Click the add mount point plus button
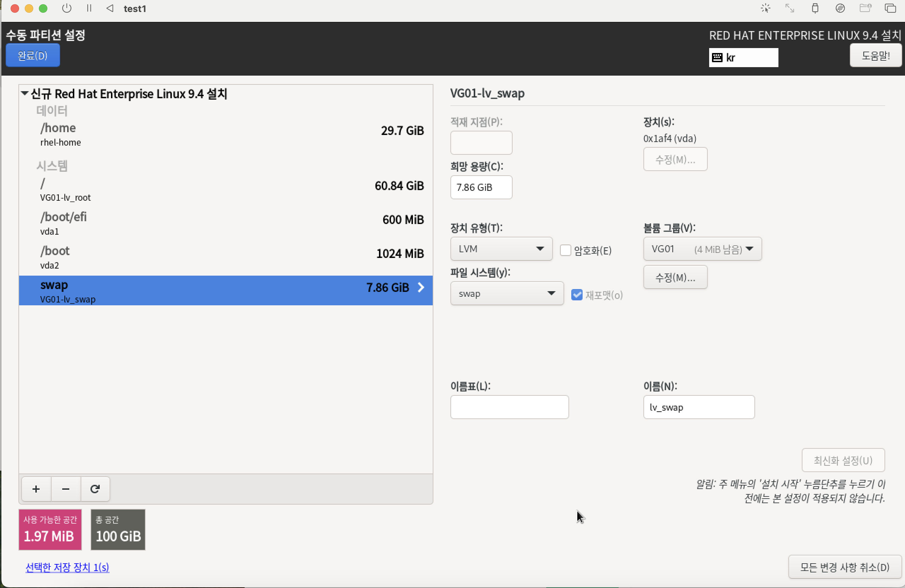This screenshot has height=588, width=905. [36, 489]
